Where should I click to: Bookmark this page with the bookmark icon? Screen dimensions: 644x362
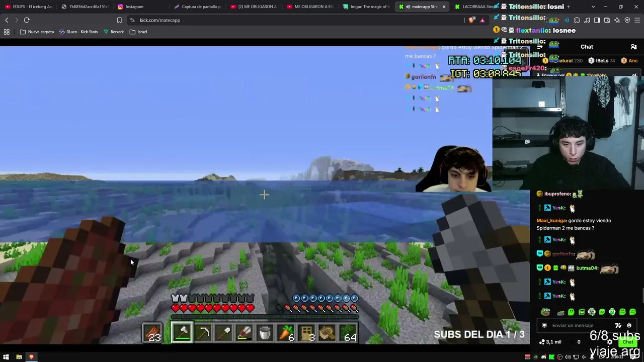119,20
